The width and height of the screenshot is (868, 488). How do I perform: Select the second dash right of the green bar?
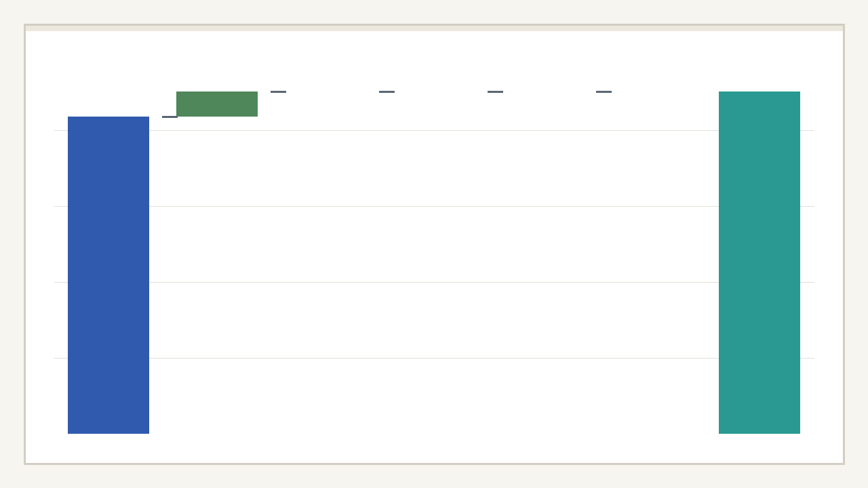point(387,91)
